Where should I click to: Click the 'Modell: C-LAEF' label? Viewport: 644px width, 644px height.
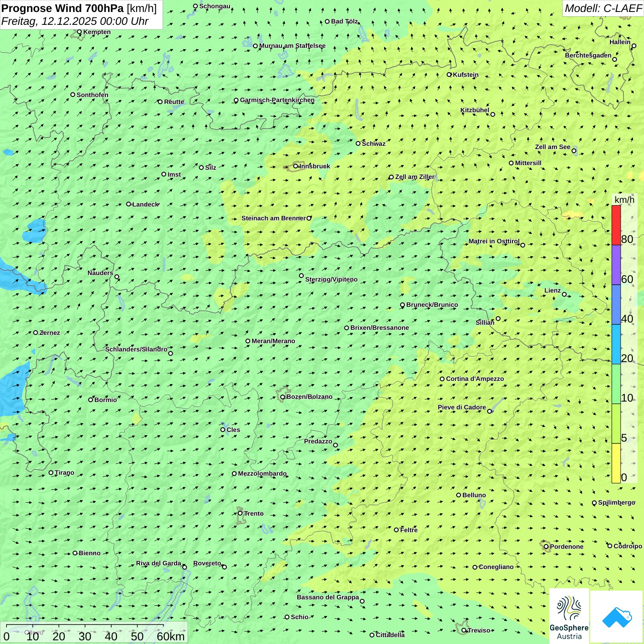[x=603, y=8]
